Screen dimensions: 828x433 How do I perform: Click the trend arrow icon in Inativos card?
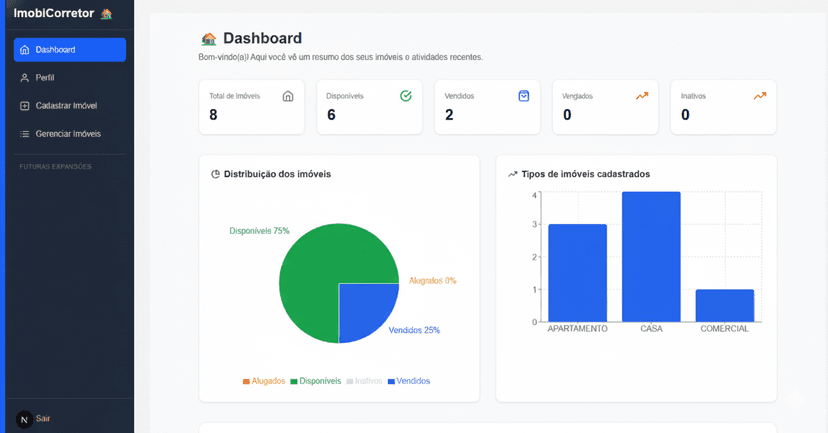pyautogui.click(x=759, y=96)
